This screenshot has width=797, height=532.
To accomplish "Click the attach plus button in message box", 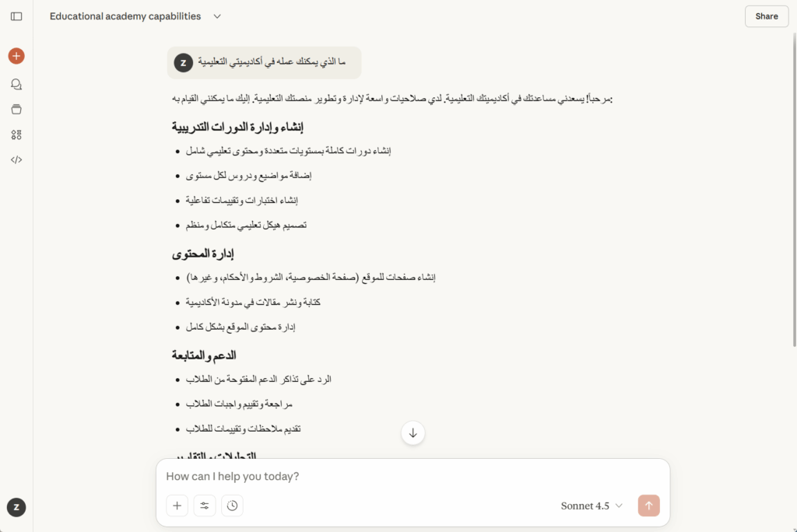I will [x=177, y=506].
